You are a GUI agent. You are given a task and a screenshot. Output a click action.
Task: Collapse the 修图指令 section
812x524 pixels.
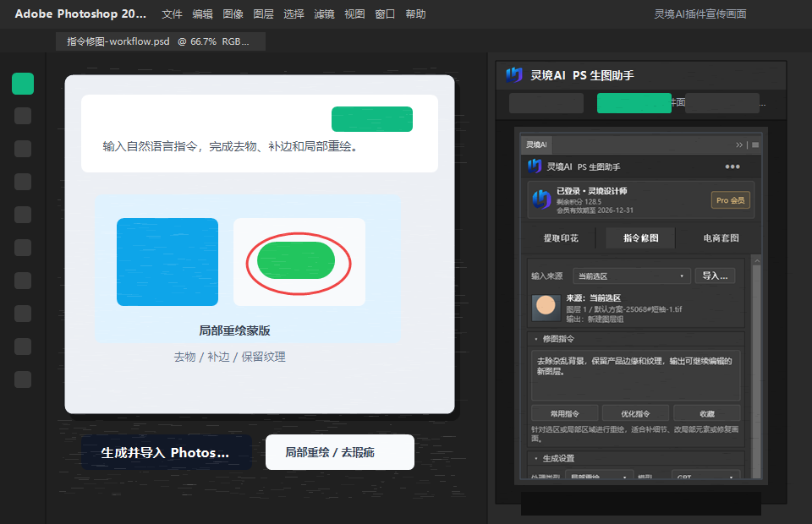[535, 340]
